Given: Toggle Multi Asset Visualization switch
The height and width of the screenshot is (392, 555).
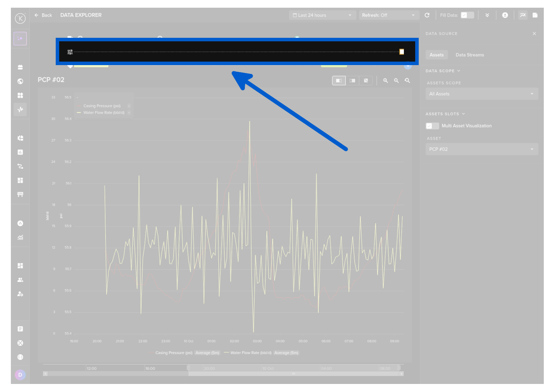Looking at the screenshot, I should (432, 126).
